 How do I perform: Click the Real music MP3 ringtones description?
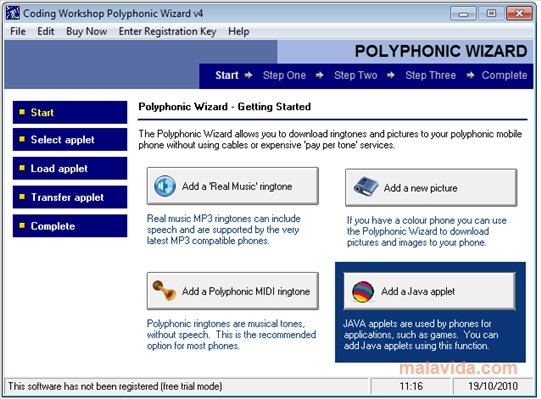coord(224,230)
